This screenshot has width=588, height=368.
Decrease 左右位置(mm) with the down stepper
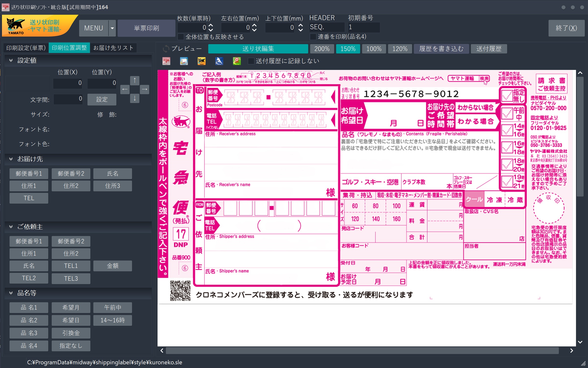click(255, 30)
